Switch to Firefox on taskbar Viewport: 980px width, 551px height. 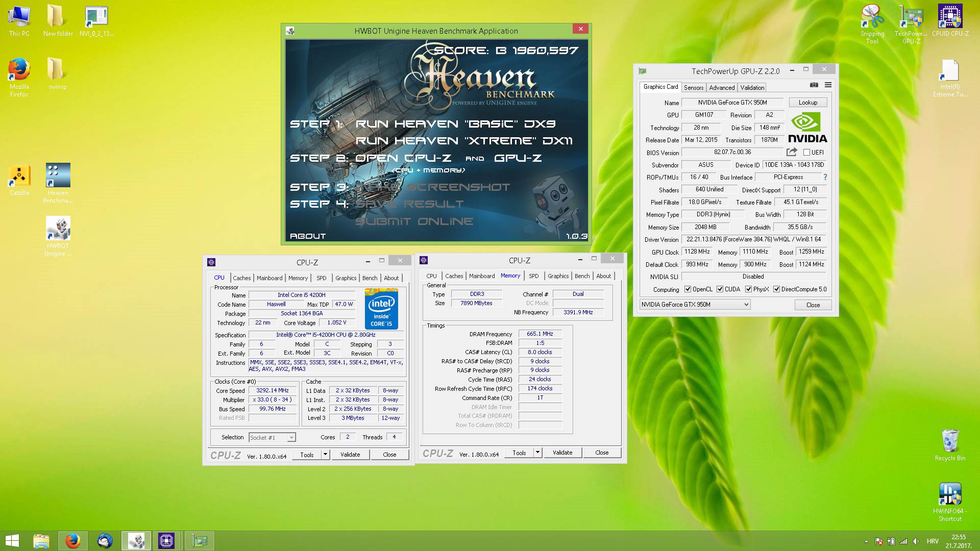pos(72,540)
